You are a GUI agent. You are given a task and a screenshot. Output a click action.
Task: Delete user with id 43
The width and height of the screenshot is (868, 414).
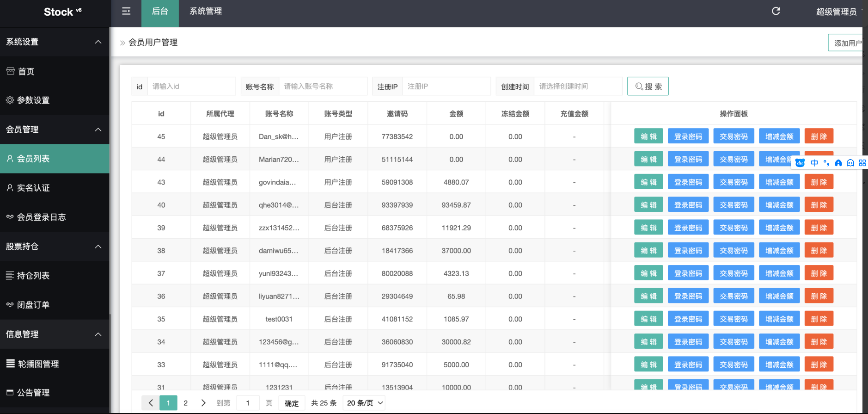819,182
